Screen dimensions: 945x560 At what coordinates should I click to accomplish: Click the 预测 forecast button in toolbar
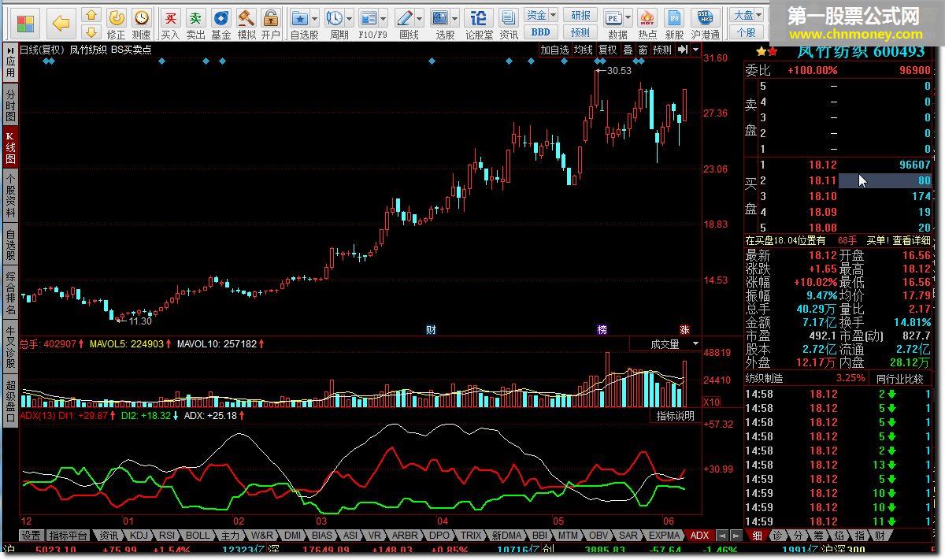pos(580,32)
